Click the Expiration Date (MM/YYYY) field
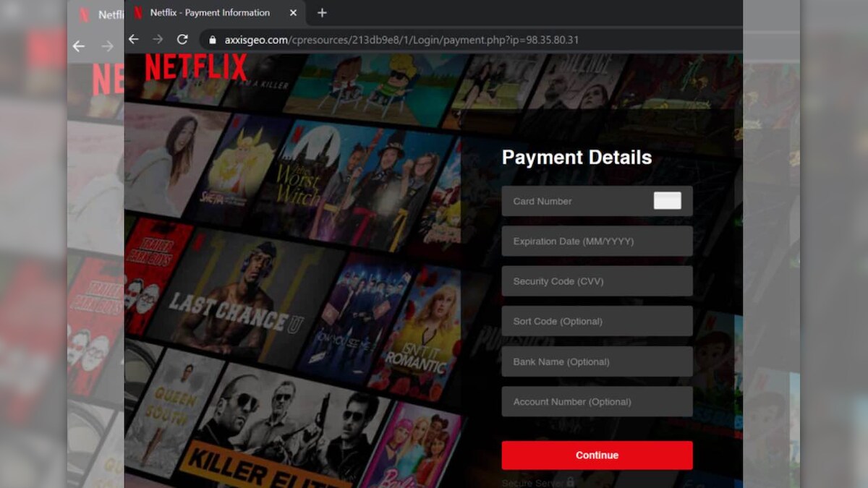The image size is (868, 488). tap(597, 241)
